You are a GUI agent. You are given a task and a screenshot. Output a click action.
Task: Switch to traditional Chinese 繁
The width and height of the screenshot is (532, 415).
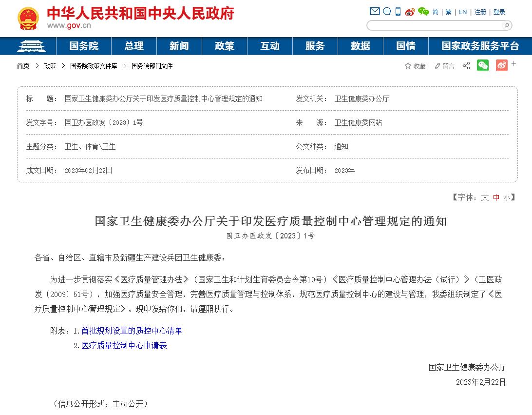click(x=449, y=12)
